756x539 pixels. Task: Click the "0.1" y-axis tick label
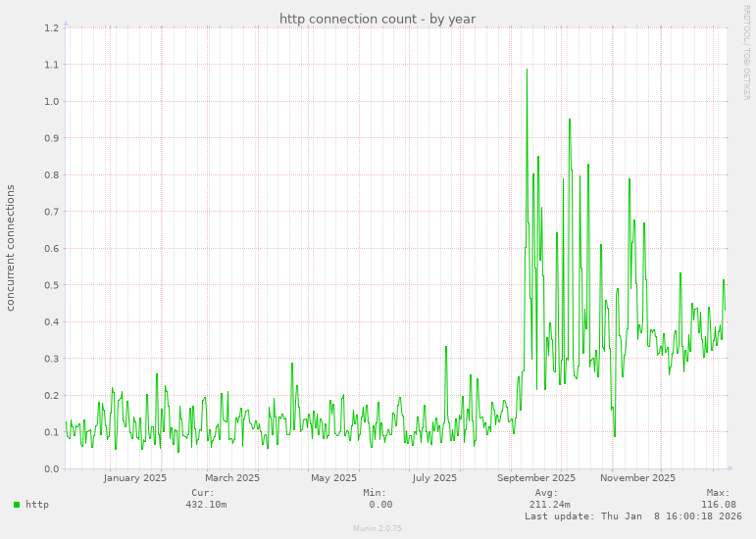tap(52, 432)
